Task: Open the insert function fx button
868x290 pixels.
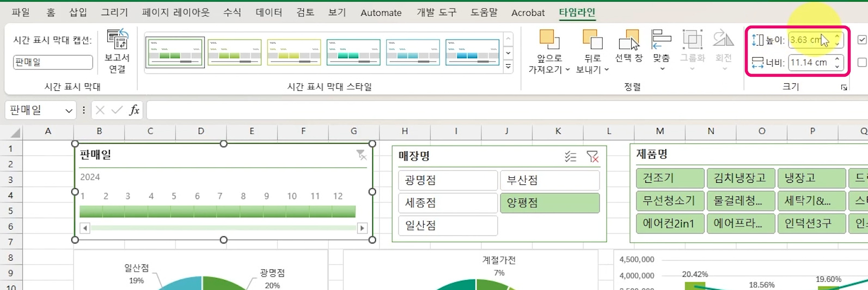Action: tap(134, 110)
